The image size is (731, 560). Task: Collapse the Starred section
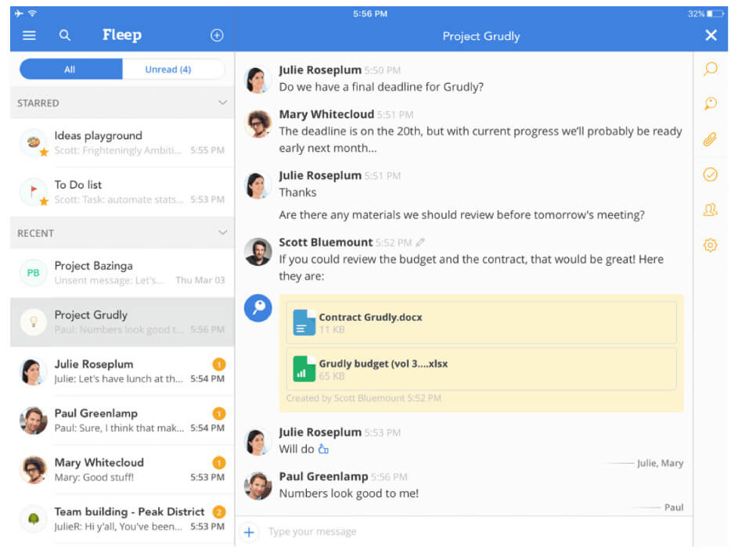(x=222, y=103)
